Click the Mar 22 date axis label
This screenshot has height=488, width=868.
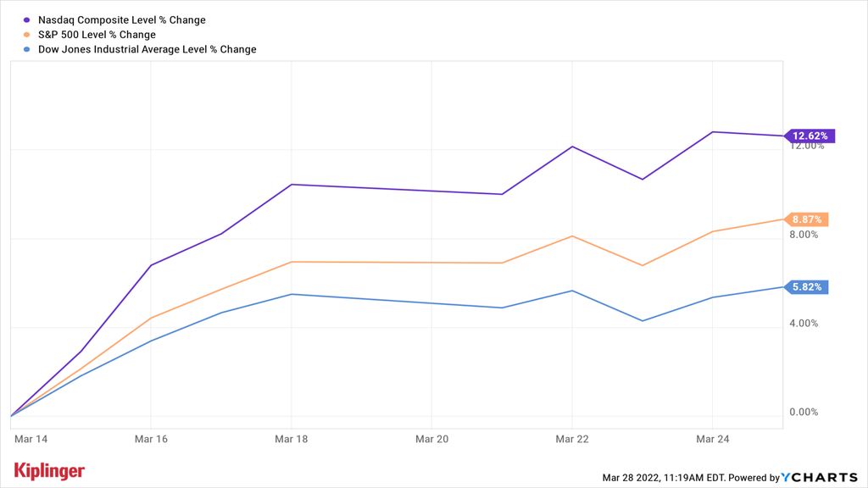pos(573,439)
